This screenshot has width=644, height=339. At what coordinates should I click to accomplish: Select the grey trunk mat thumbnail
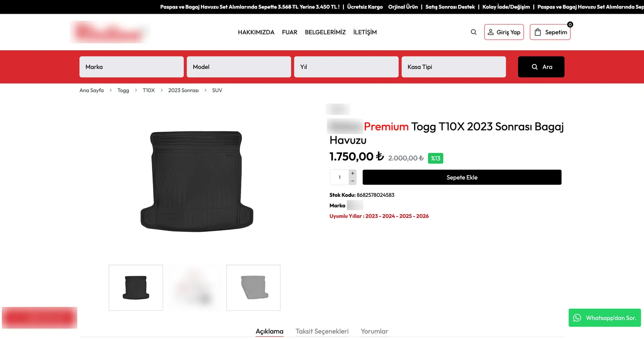click(x=254, y=287)
